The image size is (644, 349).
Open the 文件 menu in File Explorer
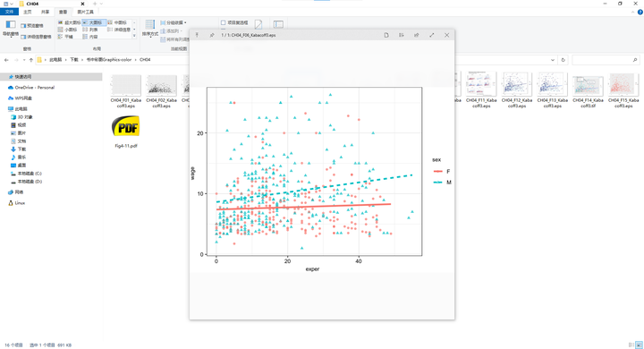tap(9, 12)
